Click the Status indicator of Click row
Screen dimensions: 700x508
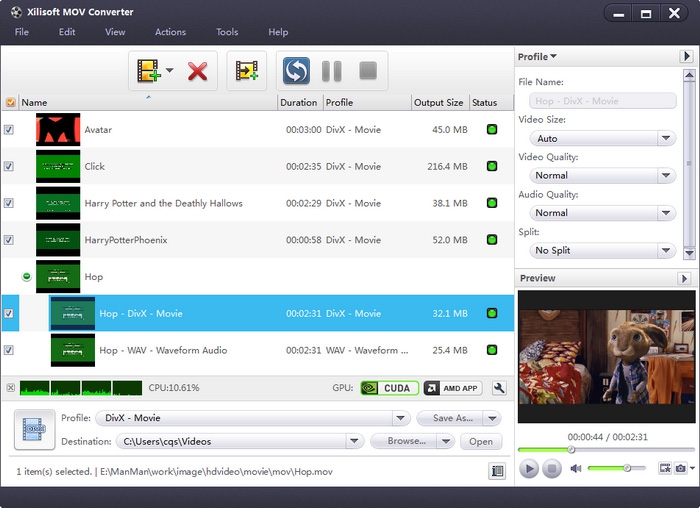[x=492, y=166]
